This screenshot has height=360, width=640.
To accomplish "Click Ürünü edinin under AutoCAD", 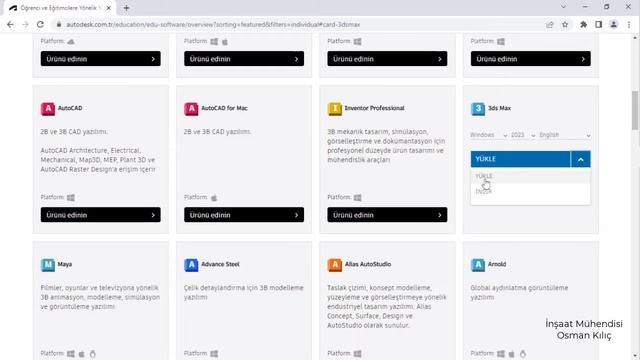I will pyautogui.click(x=100, y=215).
